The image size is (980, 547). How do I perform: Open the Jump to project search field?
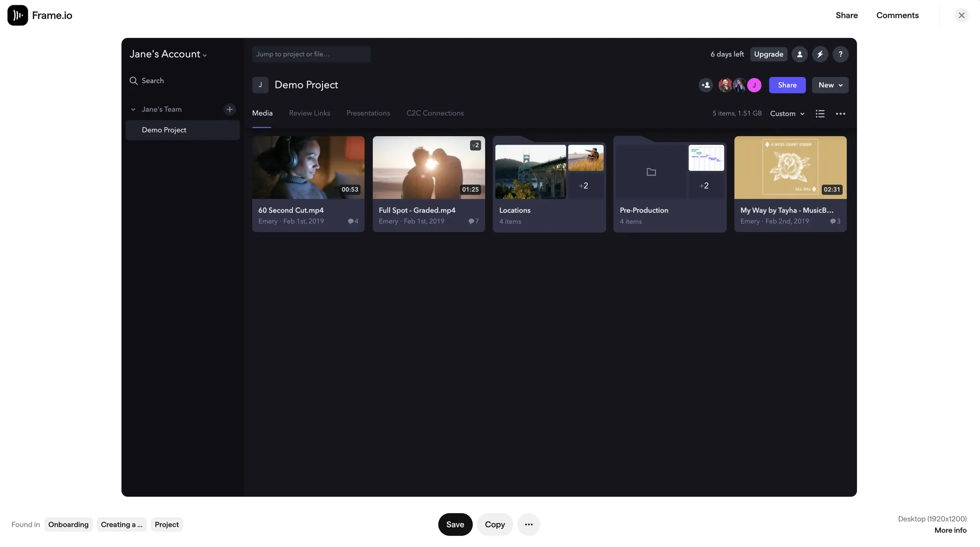[x=311, y=54]
